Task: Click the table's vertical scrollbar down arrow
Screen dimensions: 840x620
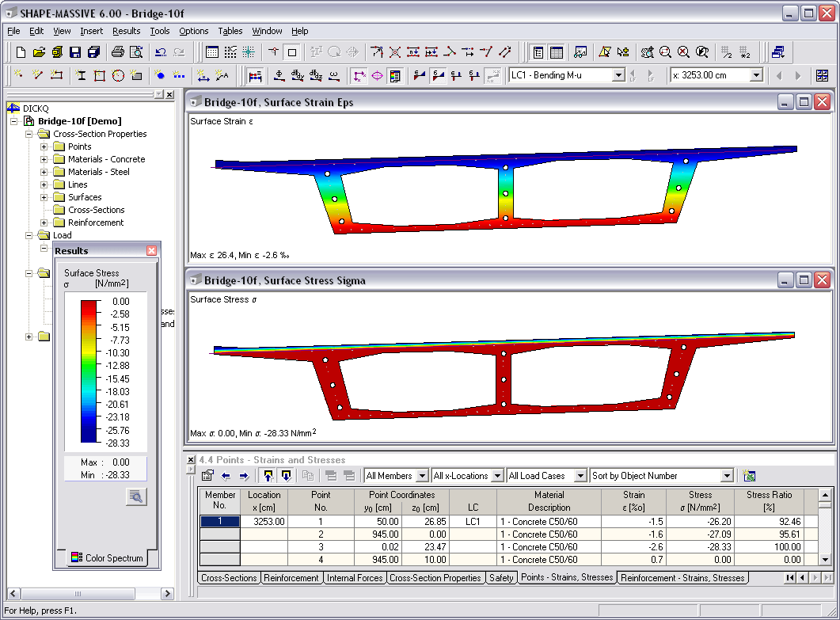Action: pyautogui.click(x=825, y=560)
